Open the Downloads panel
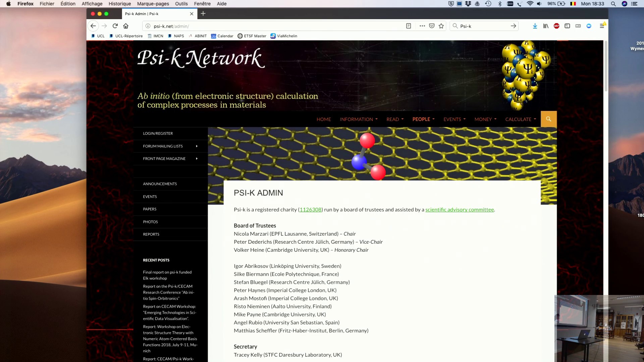 535,26
